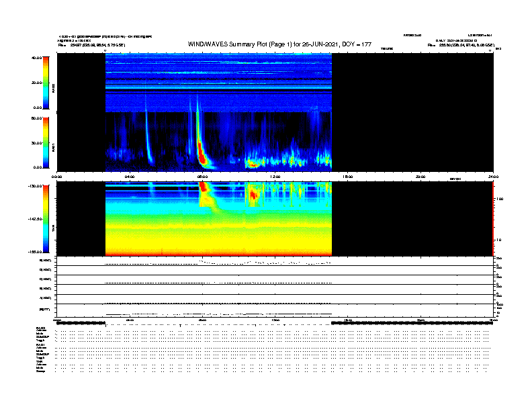Click the TNR color scale bar
This screenshot has height=411, width=532.
click(x=46, y=219)
